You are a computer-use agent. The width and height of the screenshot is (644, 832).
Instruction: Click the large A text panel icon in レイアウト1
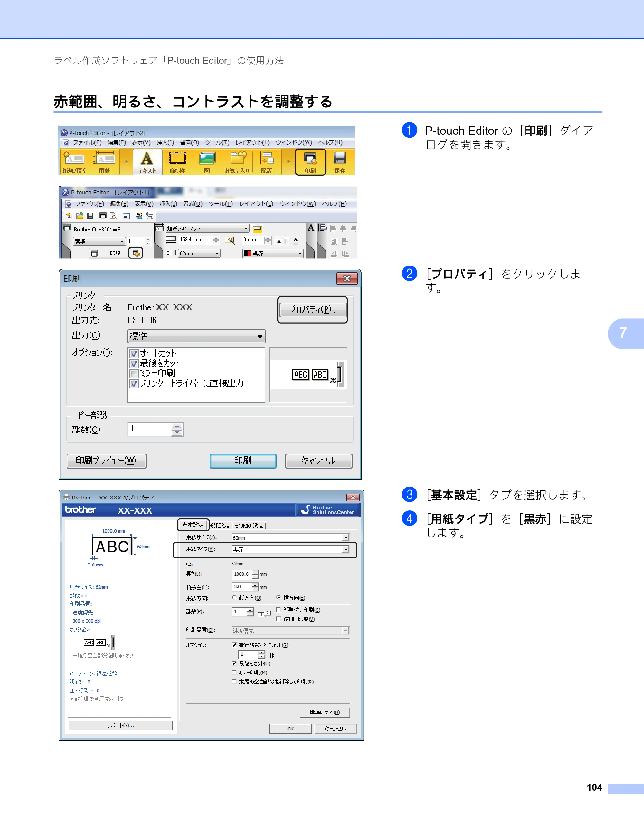[x=311, y=228]
